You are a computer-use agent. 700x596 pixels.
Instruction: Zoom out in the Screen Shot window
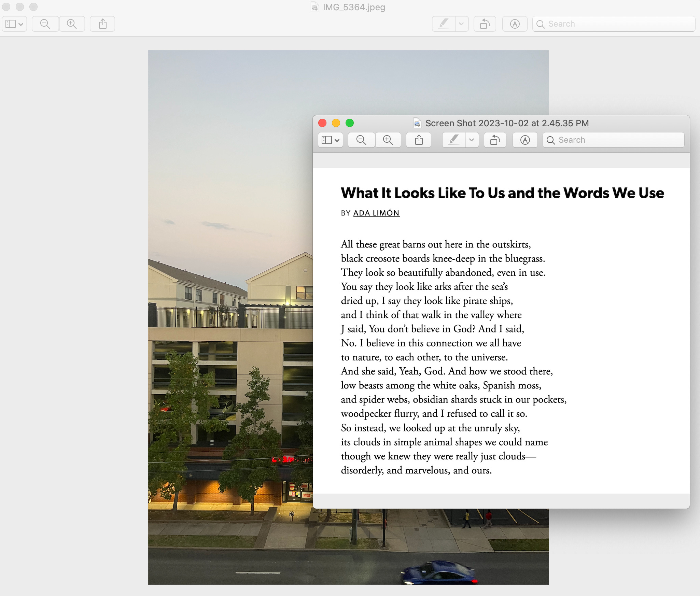tap(361, 140)
